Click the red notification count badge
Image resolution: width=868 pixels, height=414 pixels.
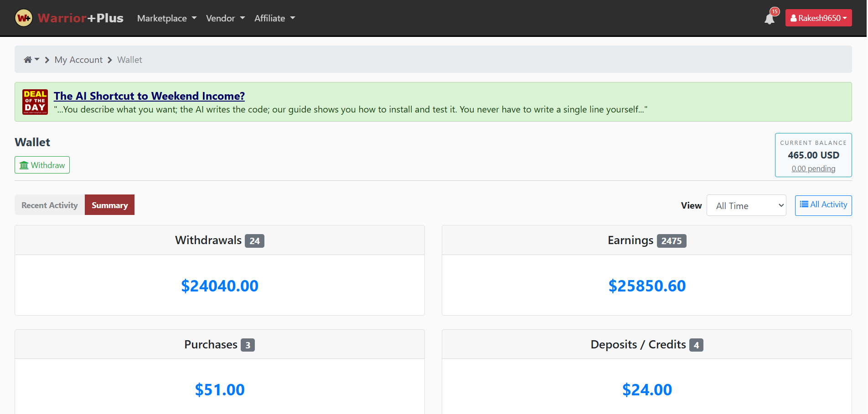coord(775,11)
